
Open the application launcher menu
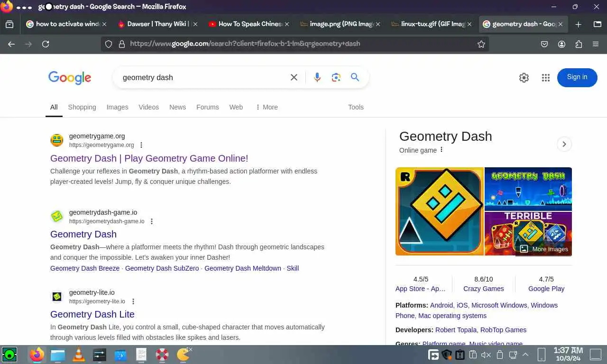click(x=9, y=355)
